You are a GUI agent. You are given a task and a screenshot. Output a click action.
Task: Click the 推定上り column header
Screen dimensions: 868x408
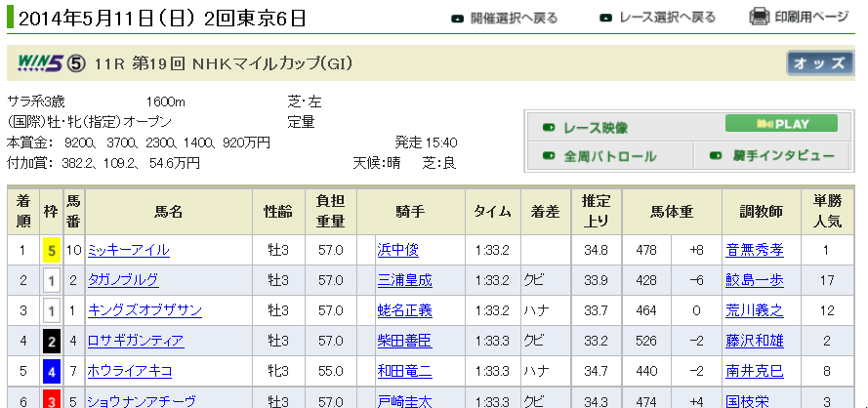coord(597,211)
